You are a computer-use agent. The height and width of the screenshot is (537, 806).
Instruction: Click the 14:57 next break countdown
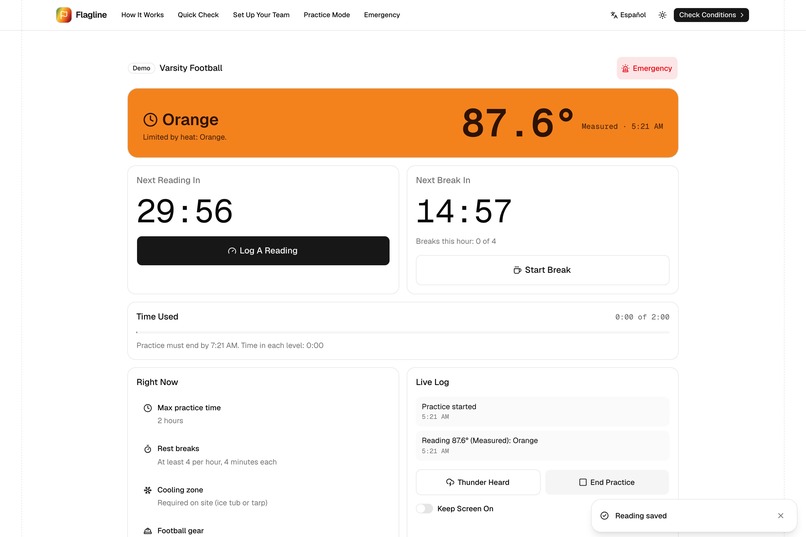pos(464,211)
